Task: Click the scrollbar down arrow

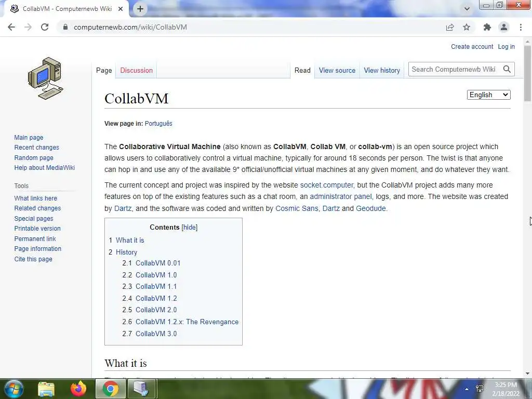Action: point(527,374)
